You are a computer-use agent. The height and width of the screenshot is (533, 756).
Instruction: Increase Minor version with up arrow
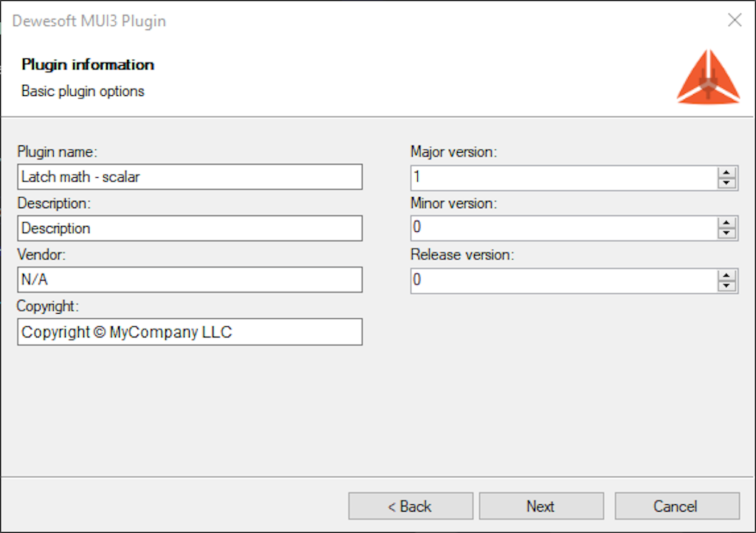[726, 223]
